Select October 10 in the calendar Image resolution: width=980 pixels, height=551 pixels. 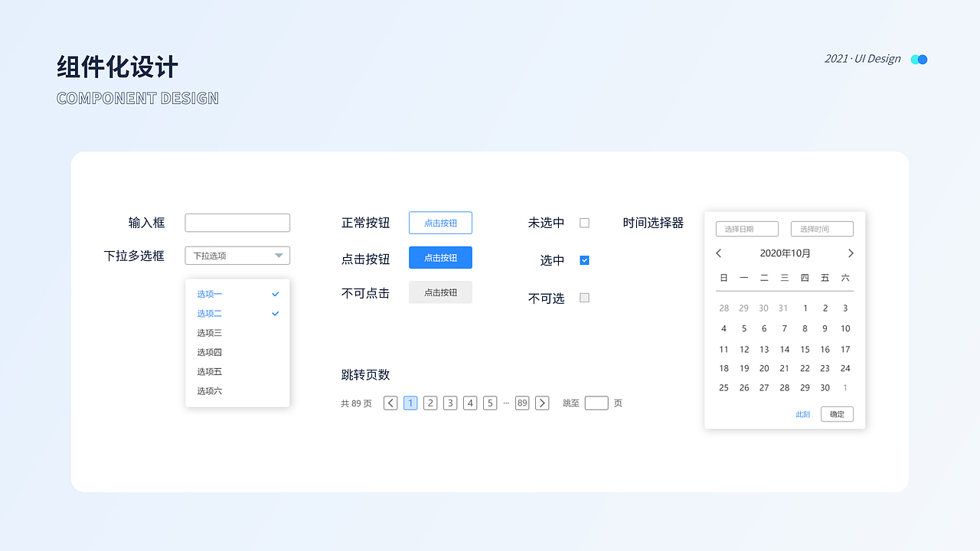click(845, 328)
